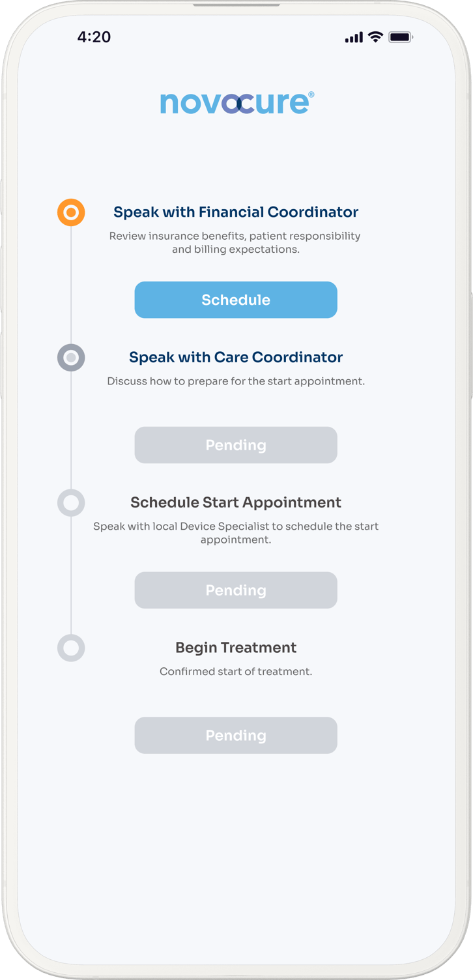The width and height of the screenshot is (473, 980).
Task: Tap the cellular signal bars icon
Action: [354, 38]
